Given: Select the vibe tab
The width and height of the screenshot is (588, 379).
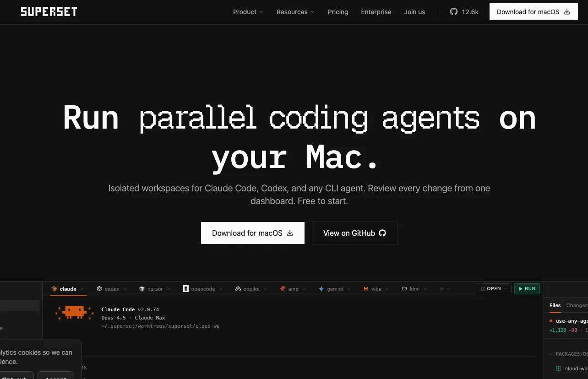Looking at the screenshot, I should (x=376, y=289).
